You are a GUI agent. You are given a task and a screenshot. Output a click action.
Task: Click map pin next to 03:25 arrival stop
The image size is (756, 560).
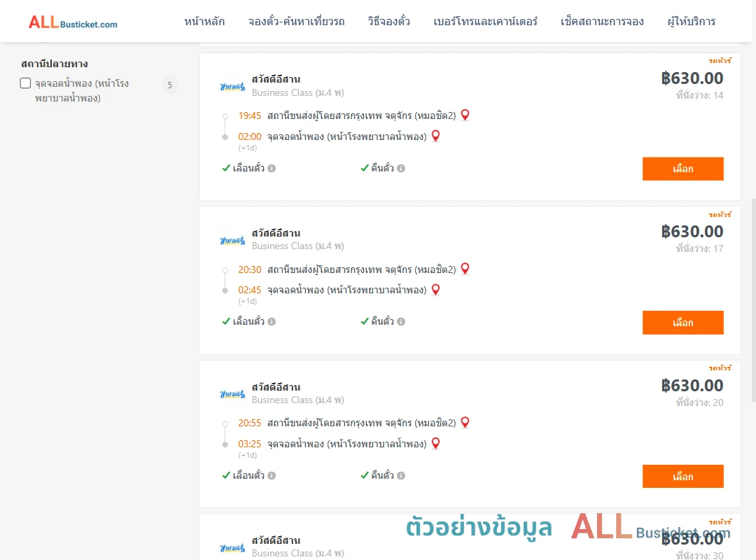tap(435, 443)
